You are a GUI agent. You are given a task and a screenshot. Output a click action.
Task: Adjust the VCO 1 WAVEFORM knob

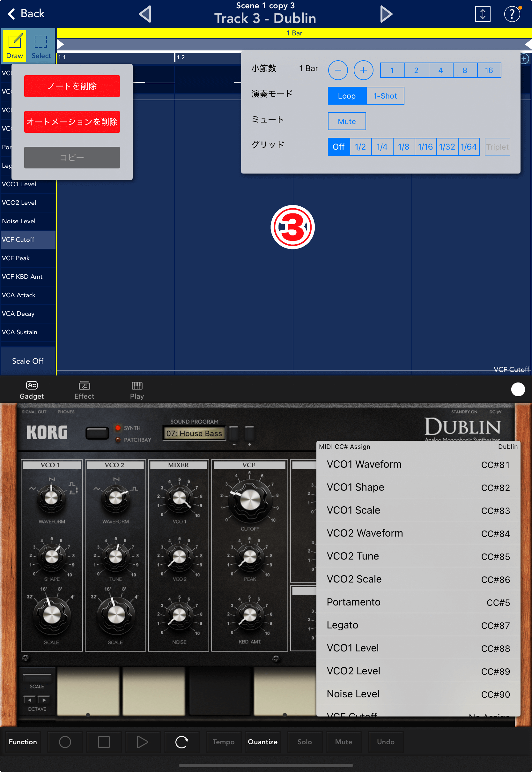[51, 498]
